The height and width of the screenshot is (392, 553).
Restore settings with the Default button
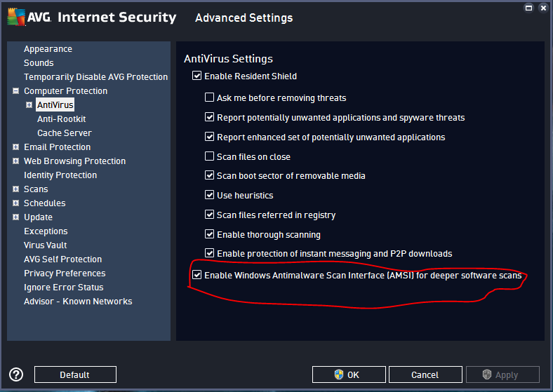tap(74, 374)
